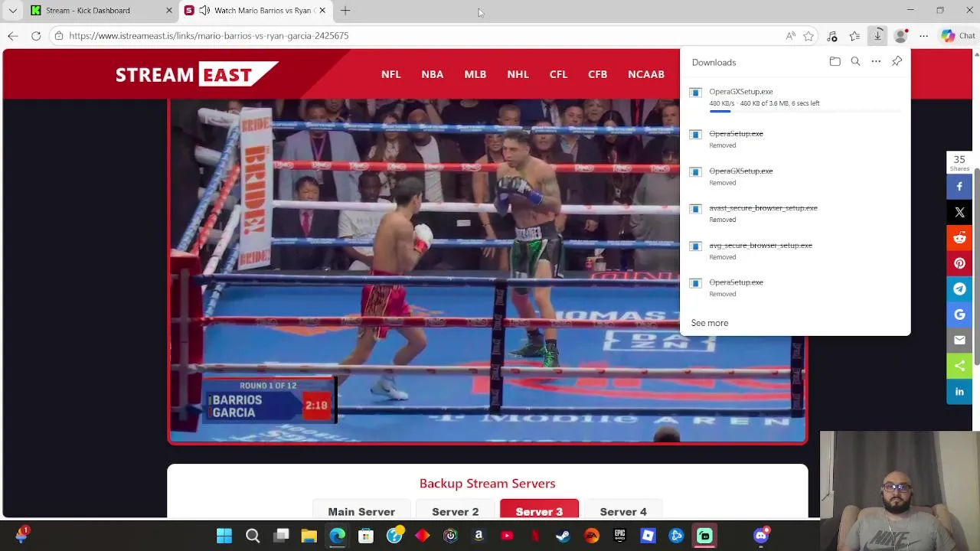
Task: Share the page via Google icon
Action: 959,315
